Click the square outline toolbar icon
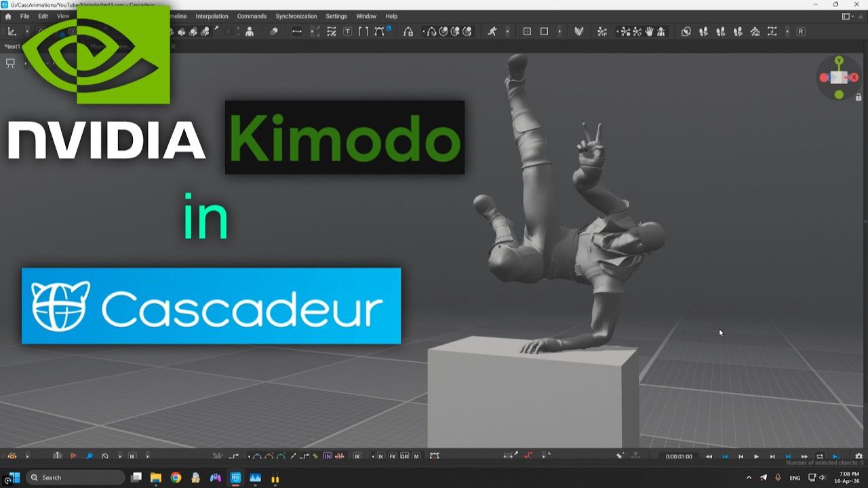This screenshot has width=868, height=488. point(544,31)
